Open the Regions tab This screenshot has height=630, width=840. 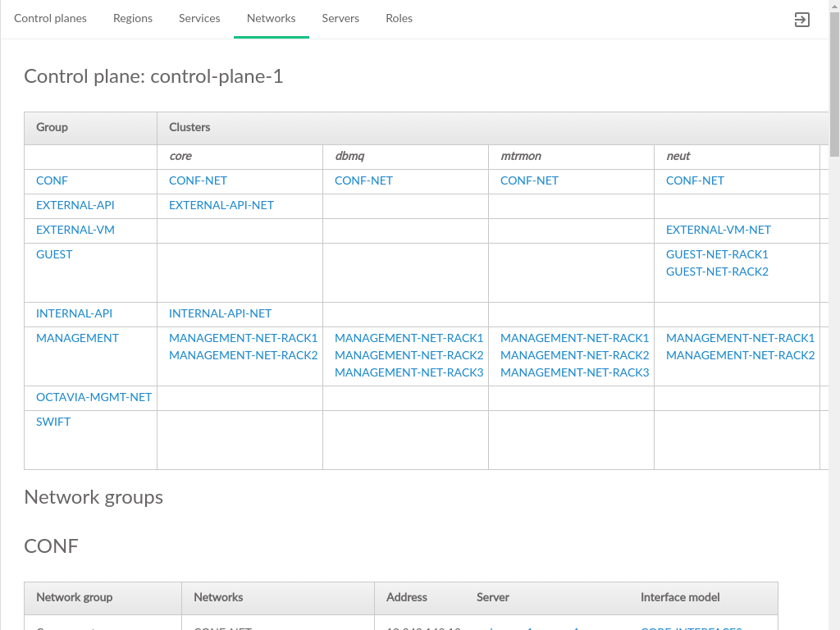(133, 18)
